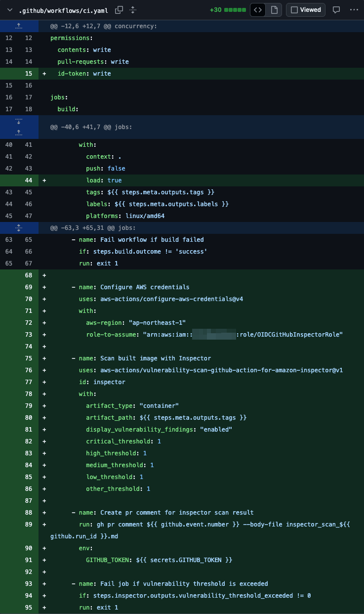
Task: Click the expand all lines icon in file header
Action: tap(133, 10)
